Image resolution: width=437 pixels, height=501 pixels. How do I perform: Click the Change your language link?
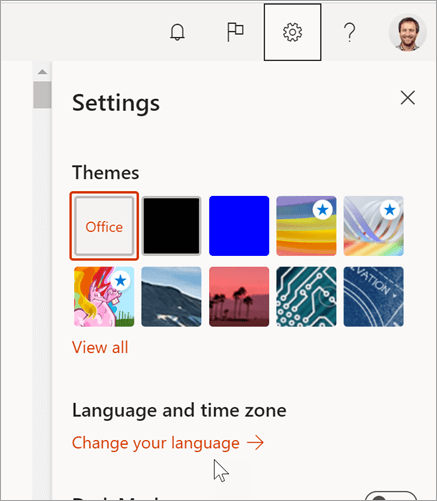(168, 443)
